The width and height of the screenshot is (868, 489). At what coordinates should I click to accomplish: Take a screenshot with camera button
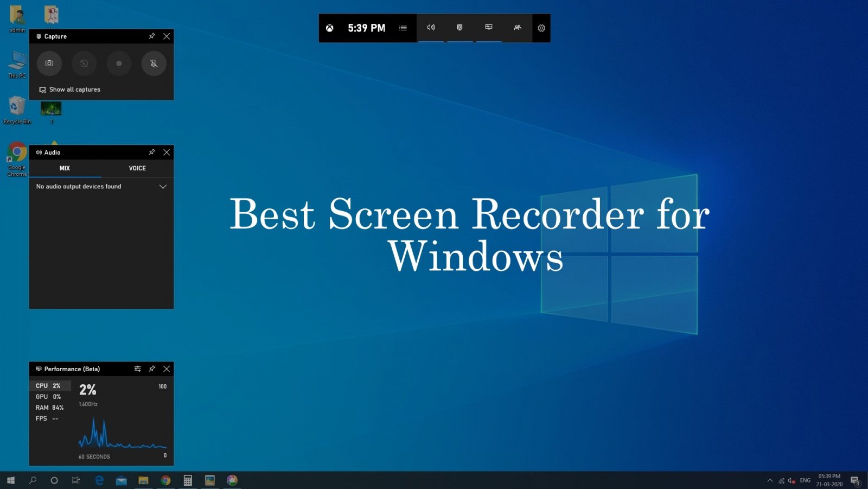coord(49,63)
